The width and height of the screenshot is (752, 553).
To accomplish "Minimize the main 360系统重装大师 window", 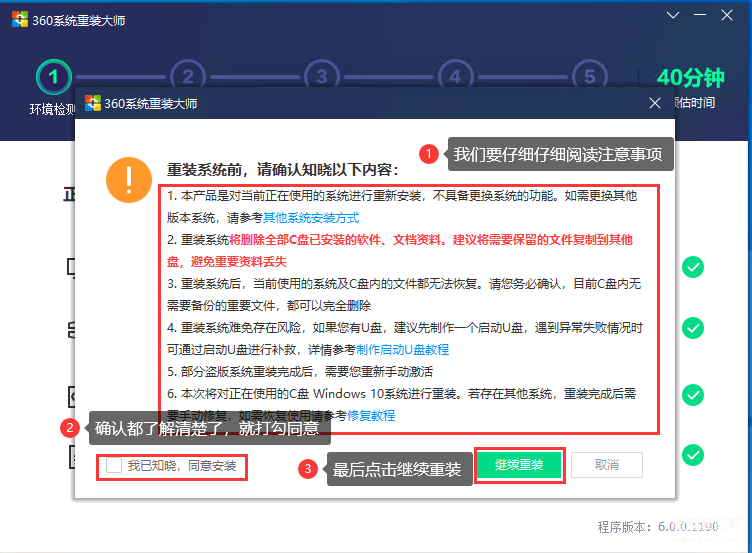I will pyautogui.click(x=700, y=15).
